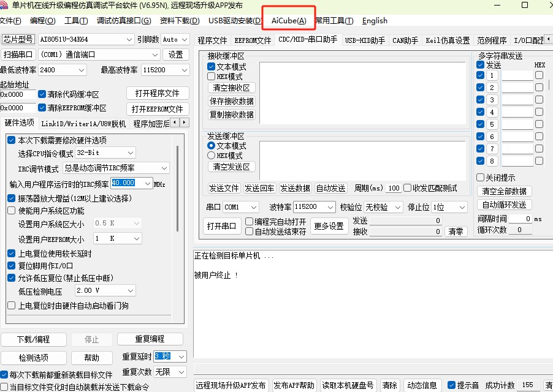The width and height of the screenshot is (553, 392).
Task: Click the application icon in title bar
Action: click(4, 6)
